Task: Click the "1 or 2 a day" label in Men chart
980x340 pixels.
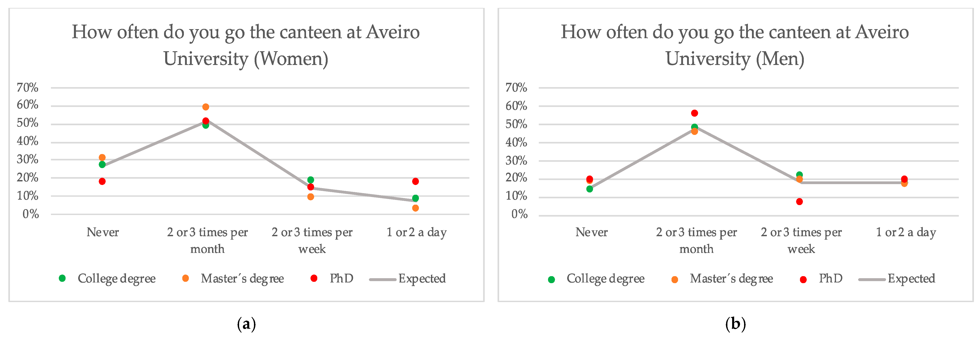Action: (906, 232)
